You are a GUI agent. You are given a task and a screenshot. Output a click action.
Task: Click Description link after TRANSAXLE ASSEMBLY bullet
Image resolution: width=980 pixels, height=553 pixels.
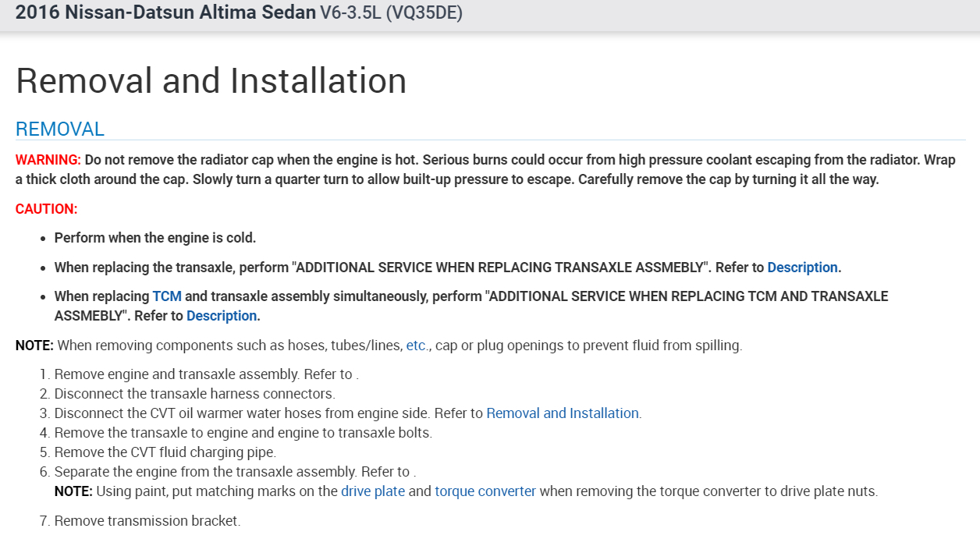(x=802, y=268)
